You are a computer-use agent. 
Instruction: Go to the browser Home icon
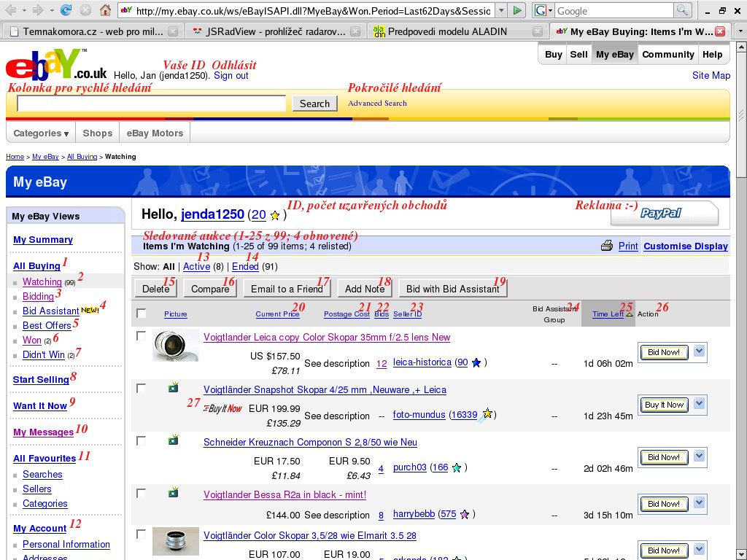(105, 10)
